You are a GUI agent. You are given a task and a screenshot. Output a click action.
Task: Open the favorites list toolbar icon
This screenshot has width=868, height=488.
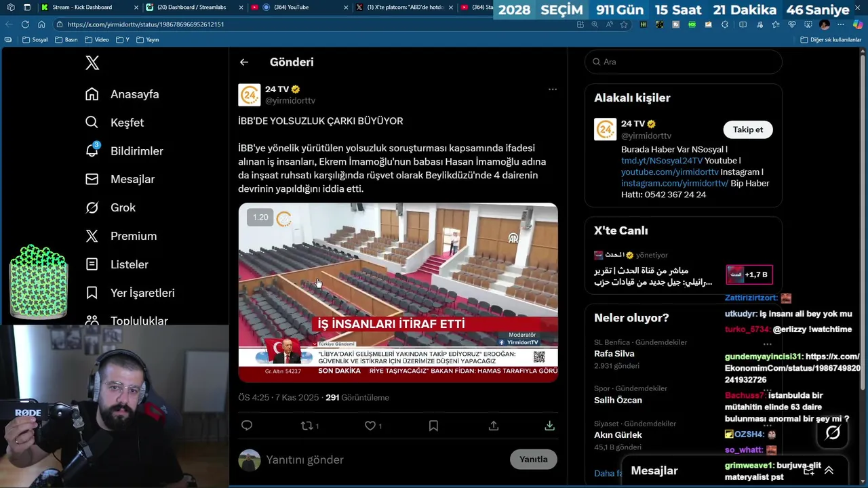(776, 24)
